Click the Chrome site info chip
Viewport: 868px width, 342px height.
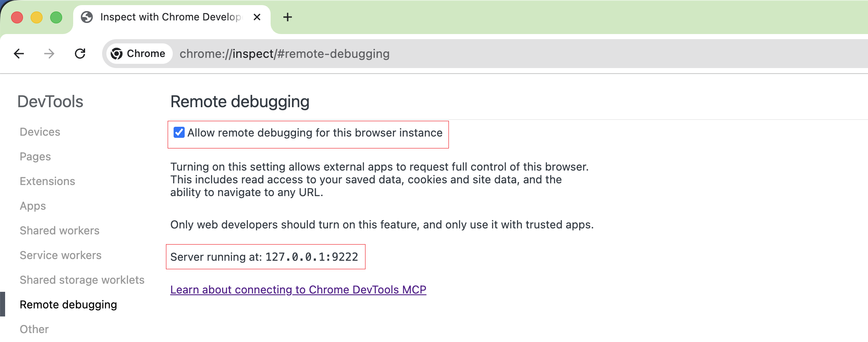pyautogui.click(x=139, y=54)
